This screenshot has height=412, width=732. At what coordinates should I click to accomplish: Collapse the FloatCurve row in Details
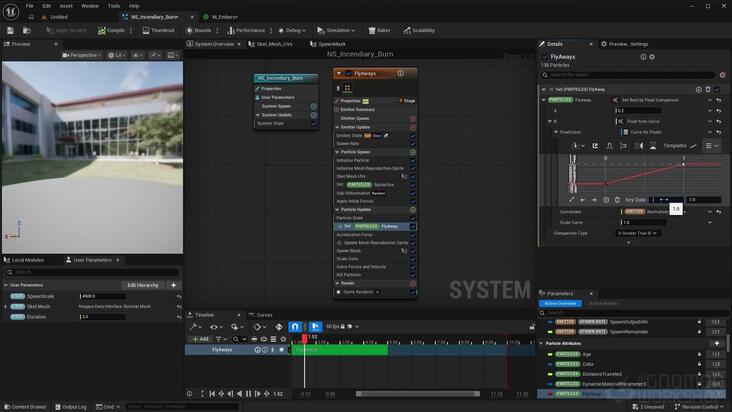tap(556, 132)
